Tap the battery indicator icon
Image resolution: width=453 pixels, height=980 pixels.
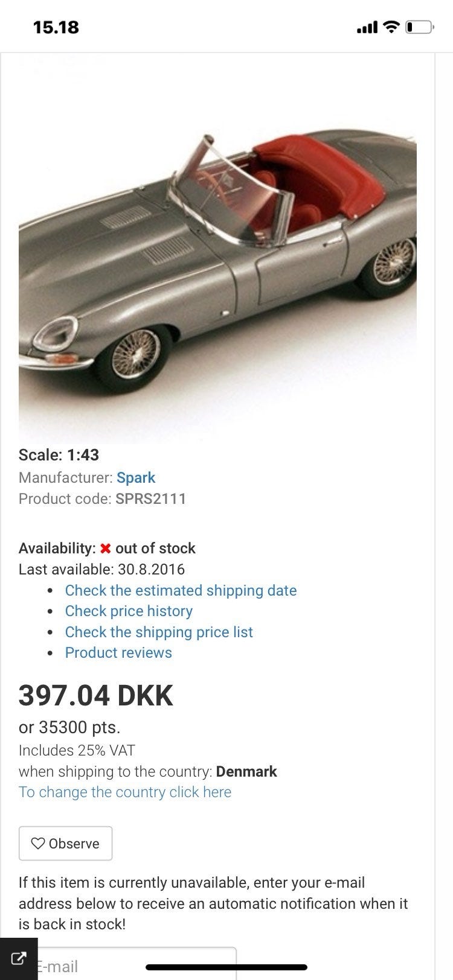click(418, 27)
